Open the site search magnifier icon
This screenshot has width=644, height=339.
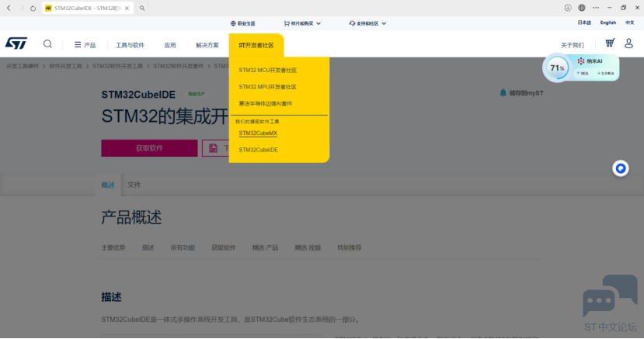coord(47,44)
